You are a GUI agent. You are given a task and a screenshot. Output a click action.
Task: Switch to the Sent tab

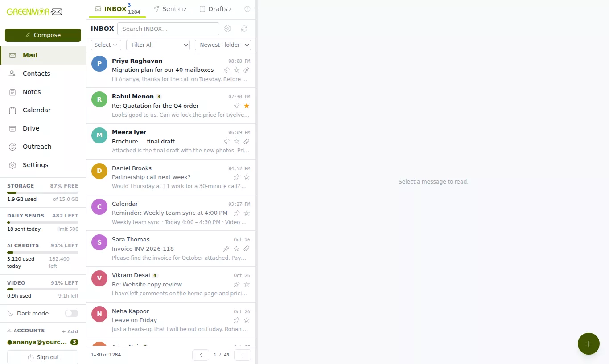click(169, 9)
